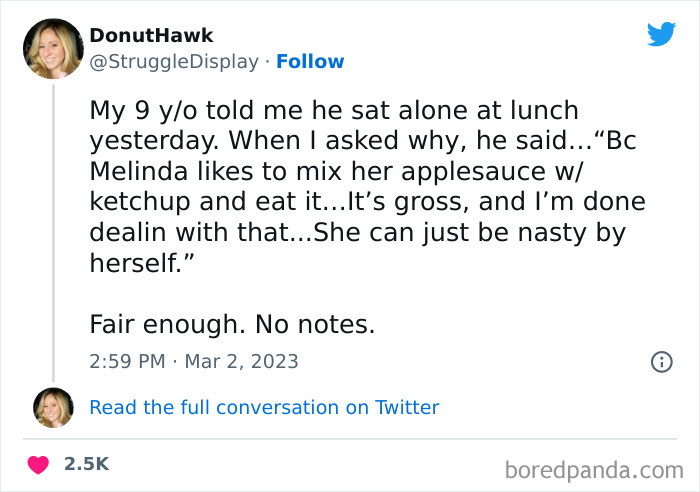700x492 pixels.
Task: Open the tweet info icon
Action: tap(661, 362)
